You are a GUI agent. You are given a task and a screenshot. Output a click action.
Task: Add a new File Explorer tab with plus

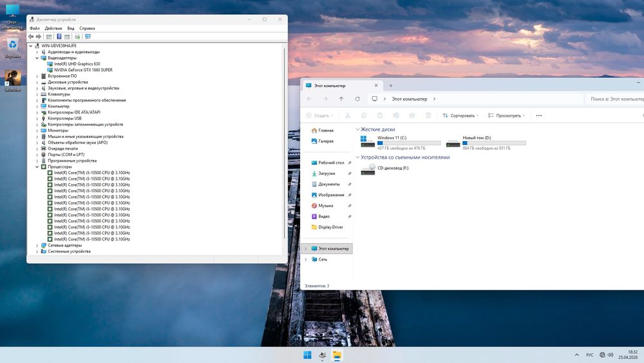391,86
